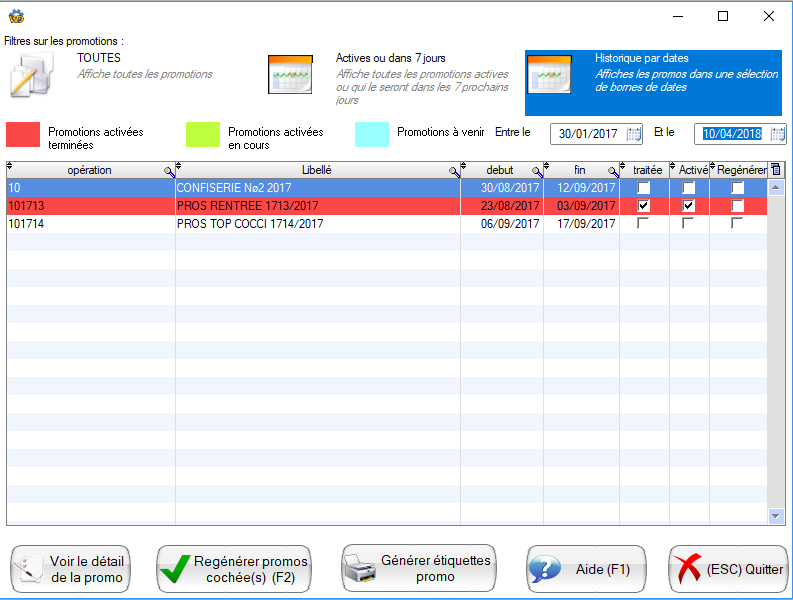Sort by the fin column header
The height and width of the screenshot is (600, 793).
coord(580,170)
